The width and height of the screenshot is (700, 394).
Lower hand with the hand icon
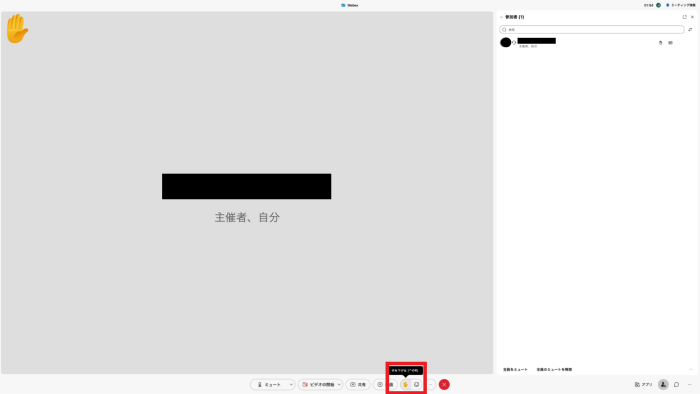[x=405, y=385]
